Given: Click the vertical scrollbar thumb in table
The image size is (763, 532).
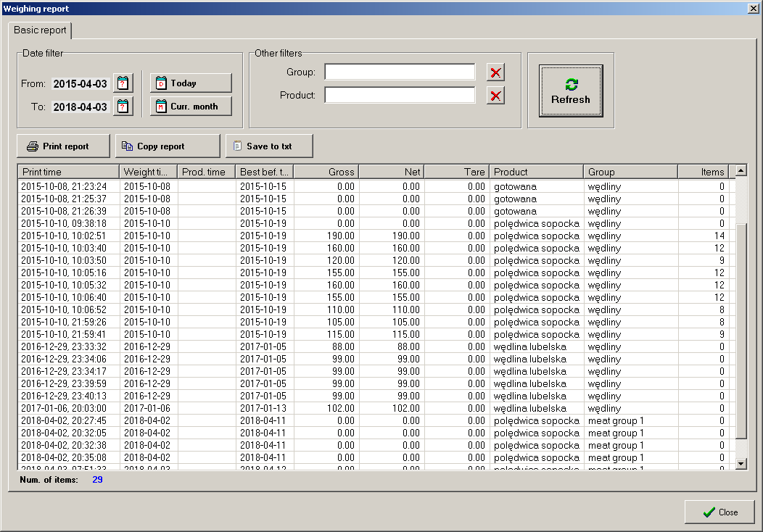Looking at the screenshot, I should click(x=741, y=331).
